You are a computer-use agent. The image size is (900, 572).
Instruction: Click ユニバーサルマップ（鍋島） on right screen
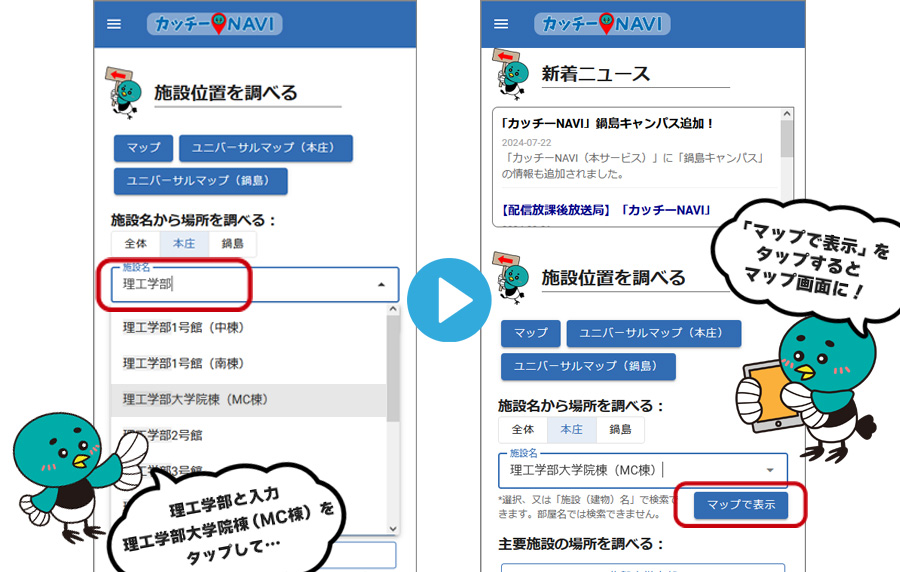coord(588,367)
